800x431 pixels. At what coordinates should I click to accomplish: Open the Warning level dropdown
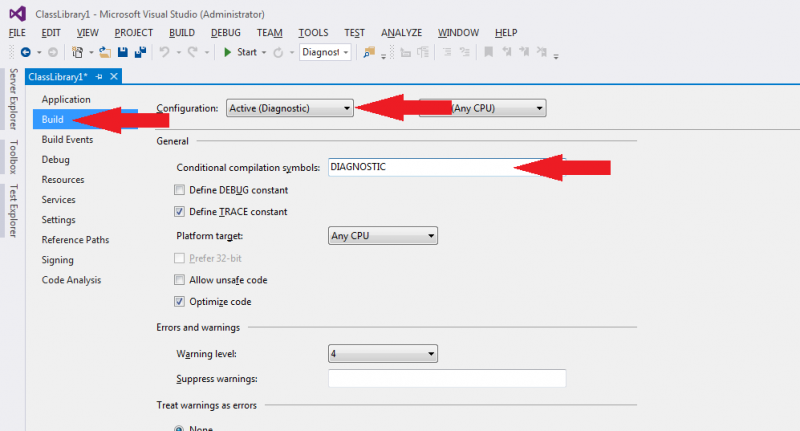click(383, 353)
